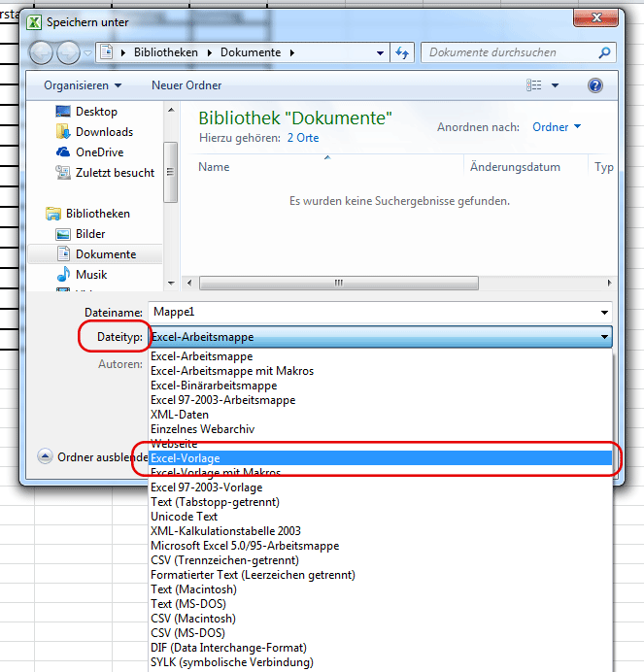This screenshot has width=644, height=672.
Task: Choose CSV (MS-DOS) file type
Action: [381, 633]
